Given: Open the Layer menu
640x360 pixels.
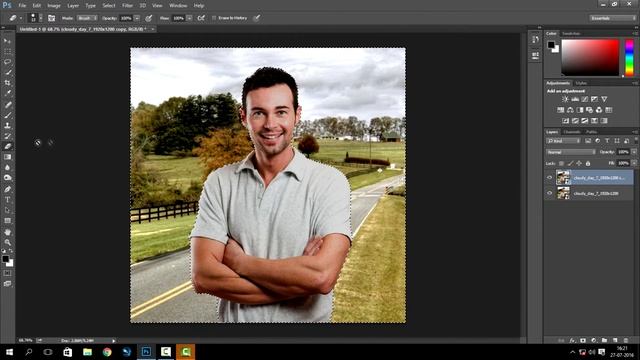Looking at the screenshot, I should pos(73,6).
